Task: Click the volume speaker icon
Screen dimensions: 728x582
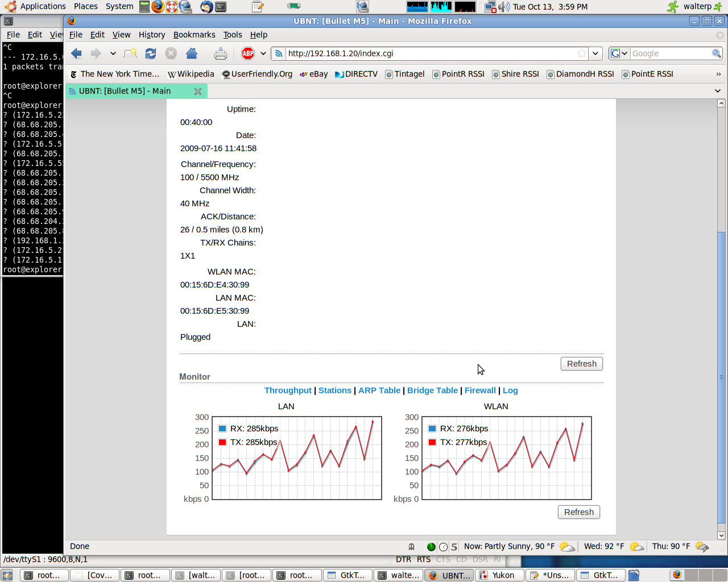Action: (x=504, y=7)
